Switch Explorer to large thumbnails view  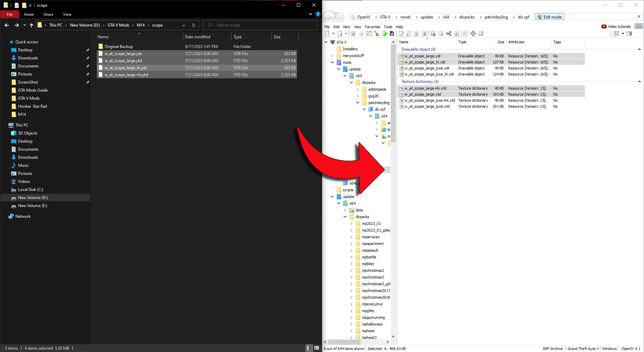point(316,348)
